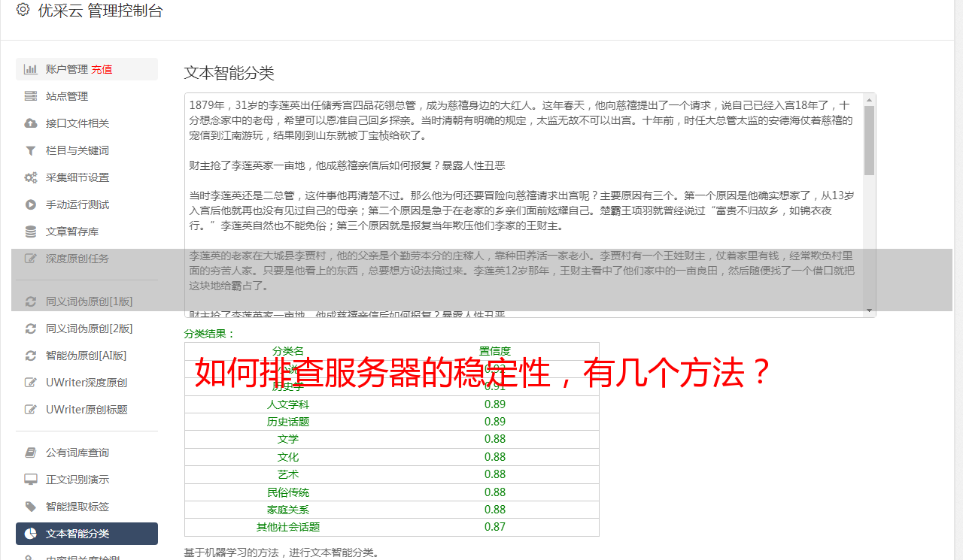Click the cloud upload icon for 接口文件相关
Image resolution: width=963 pixels, height=560 pixels.
click(31, 123)
